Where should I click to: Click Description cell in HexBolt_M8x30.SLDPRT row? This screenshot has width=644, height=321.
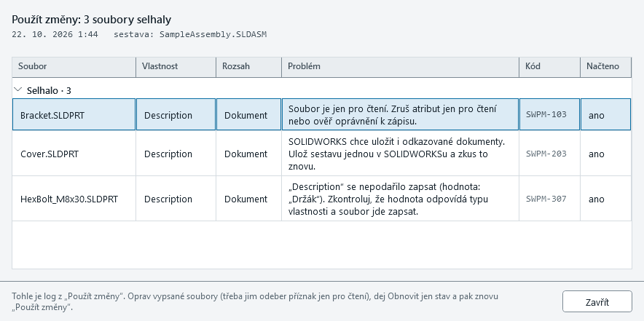pyautogui.click(x=176, y=199)
